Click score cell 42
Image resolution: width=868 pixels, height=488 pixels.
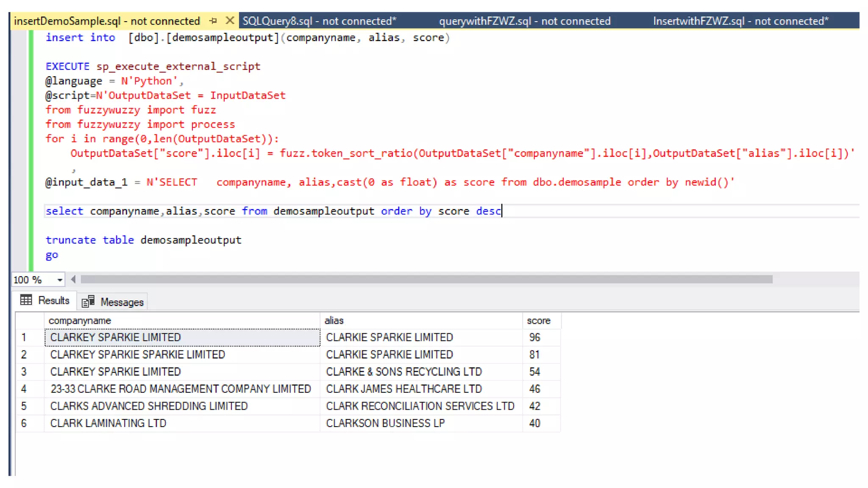(x=542, y=406)
